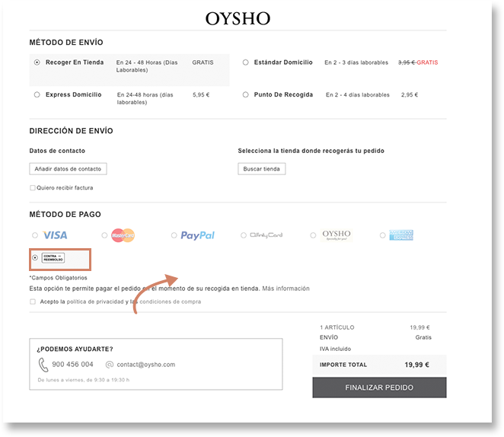Click 'De lunes a viernes' hours text
504x437 pixels.
84,380
